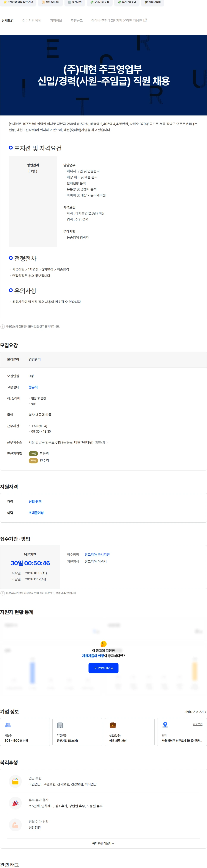This screenshot has height=868, width=207.
Task: Open 지도보기 in the 위치 card
Action: 198,724
